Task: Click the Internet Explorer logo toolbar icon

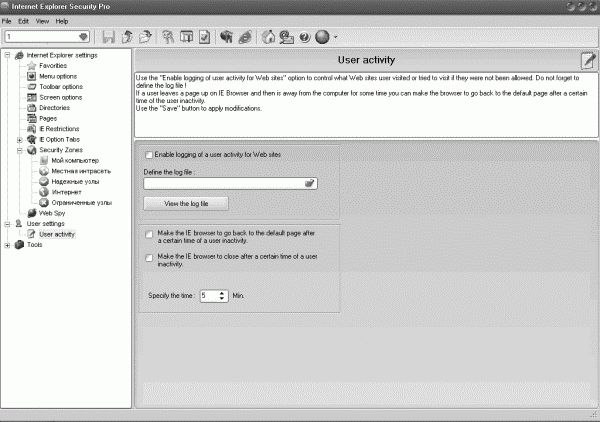Action: point(245,37)
